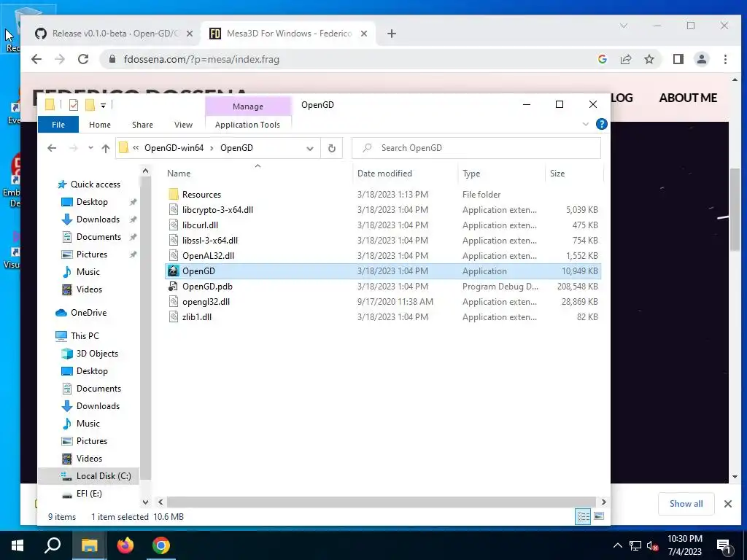
Task: Open the Share ribbon tab
Action: 142,125
